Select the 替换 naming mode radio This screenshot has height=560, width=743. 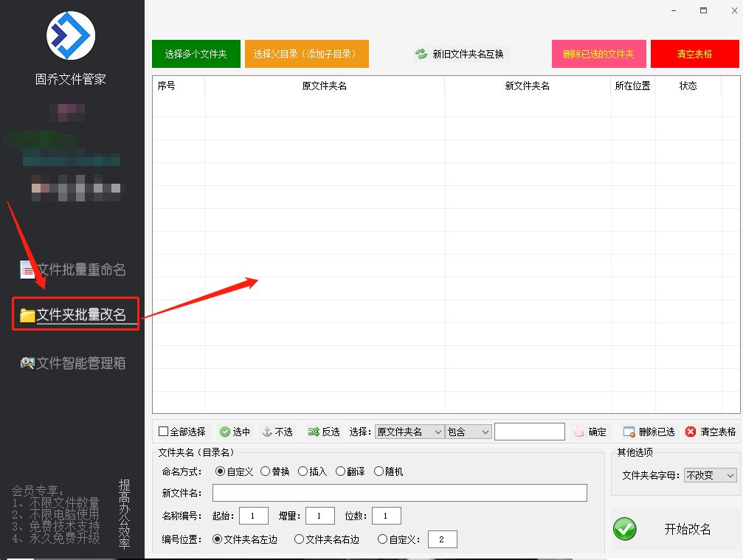266,471
